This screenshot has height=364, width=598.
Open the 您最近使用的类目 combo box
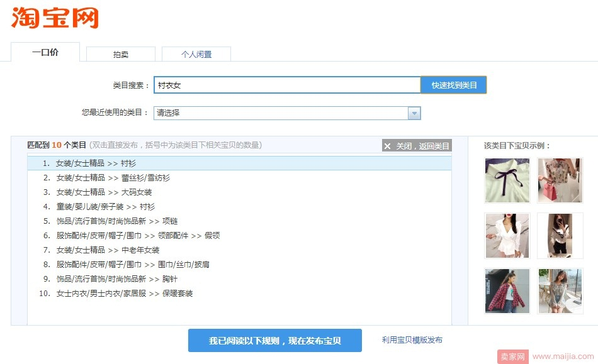point(287,113)
